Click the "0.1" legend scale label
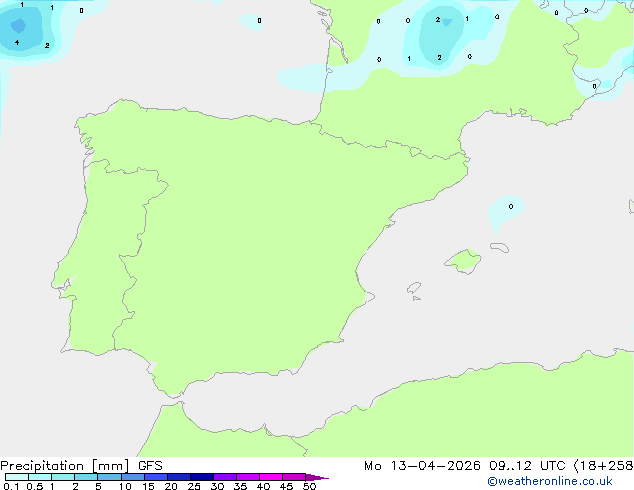Viewport: 634px width, 490px height. (x=11, y=486)
